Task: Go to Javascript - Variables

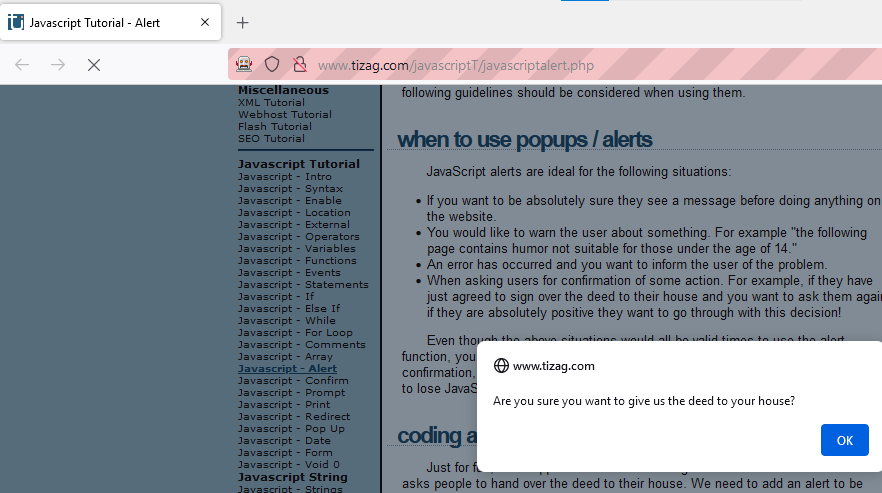Action: pos(297,248)
